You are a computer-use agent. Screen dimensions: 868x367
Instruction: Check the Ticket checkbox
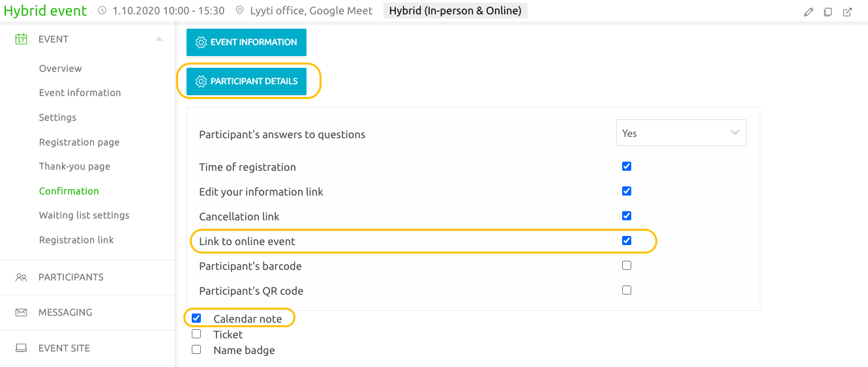[x=196, y=334]
